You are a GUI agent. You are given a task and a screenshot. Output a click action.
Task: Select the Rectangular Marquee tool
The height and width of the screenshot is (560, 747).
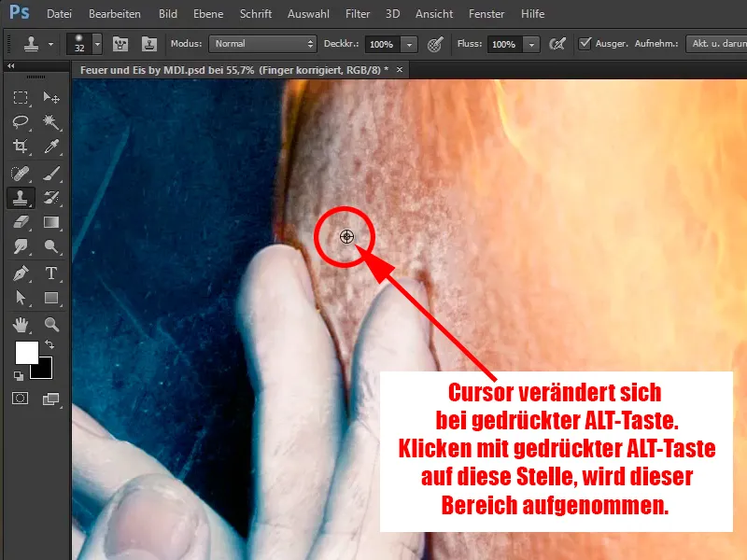point(20,98)
